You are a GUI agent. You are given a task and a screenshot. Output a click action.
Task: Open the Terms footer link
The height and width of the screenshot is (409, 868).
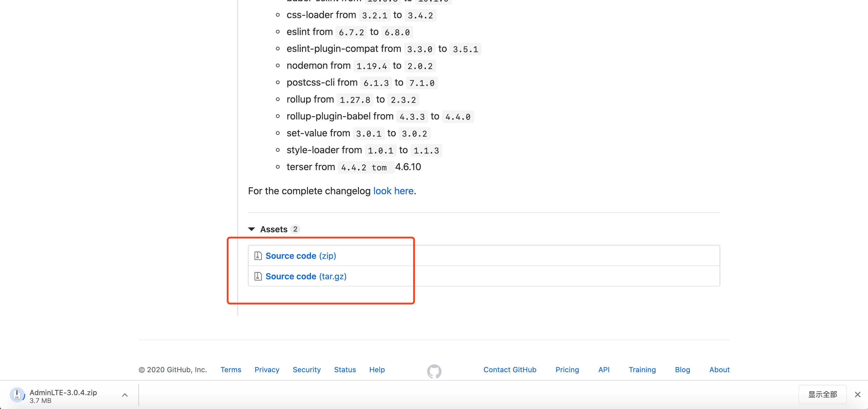pos(231,369)
